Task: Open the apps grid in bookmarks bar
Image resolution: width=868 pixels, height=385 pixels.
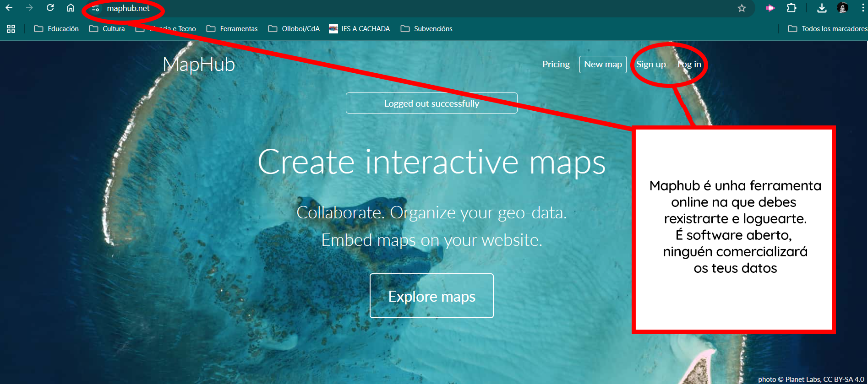Action: pos(11,29)
